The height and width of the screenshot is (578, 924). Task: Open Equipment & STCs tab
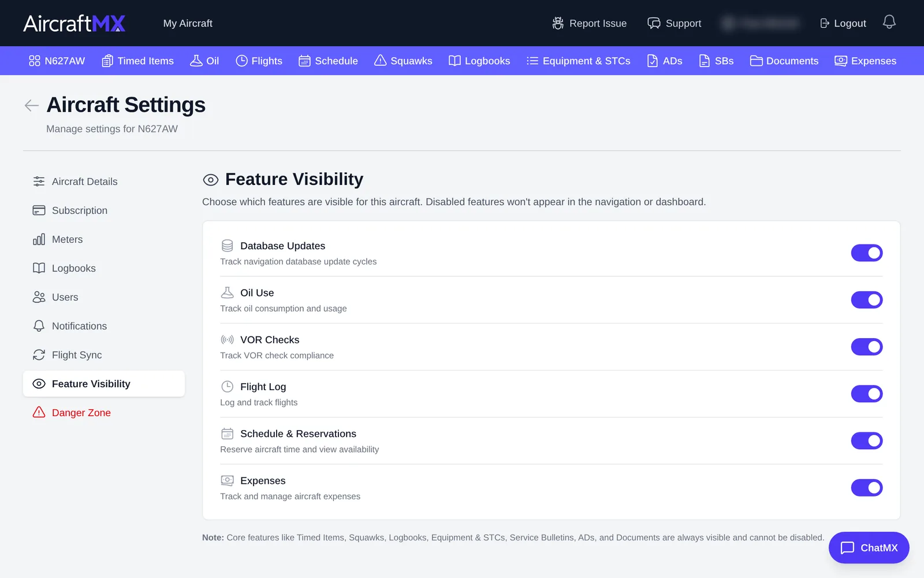coord(578,61)
